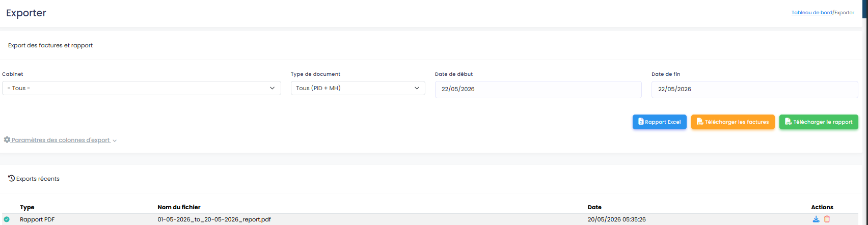
Task: Click the Date de début field
Action: pyautogui.click(x=538, y=89)
